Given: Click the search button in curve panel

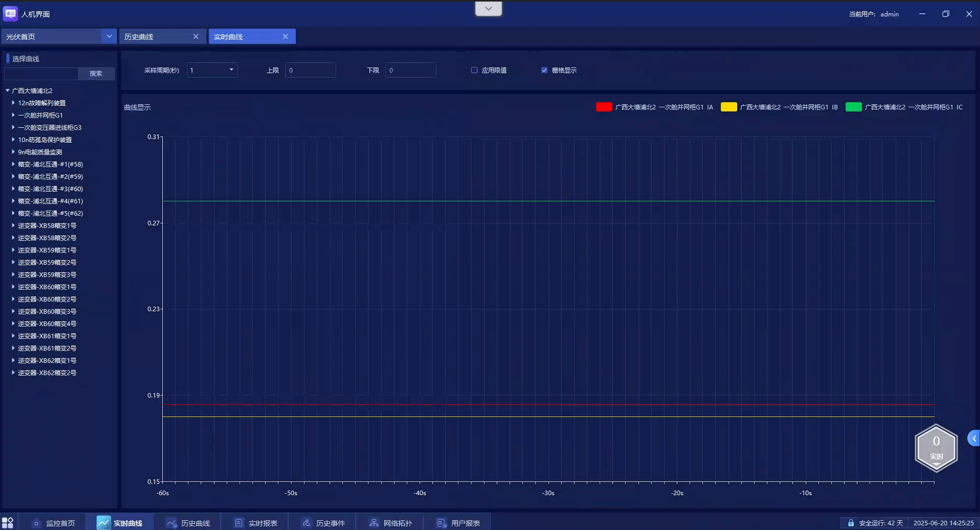Looking at the screenshot, I should click(x=96, y=73).
